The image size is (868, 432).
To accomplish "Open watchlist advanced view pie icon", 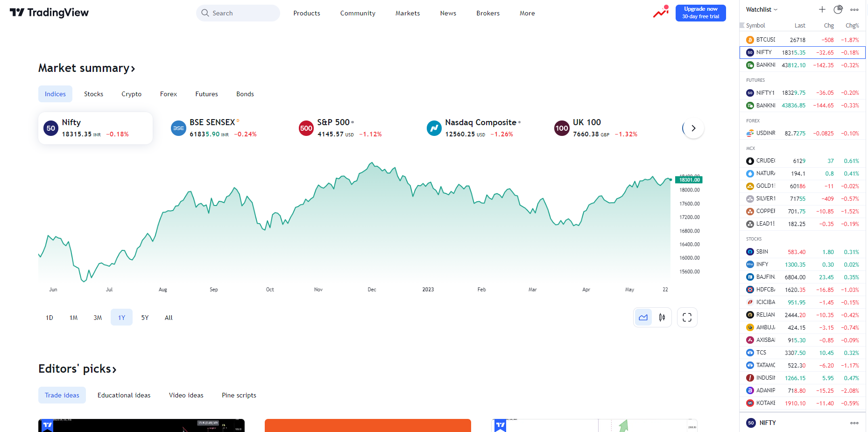I will coord(838,9).
